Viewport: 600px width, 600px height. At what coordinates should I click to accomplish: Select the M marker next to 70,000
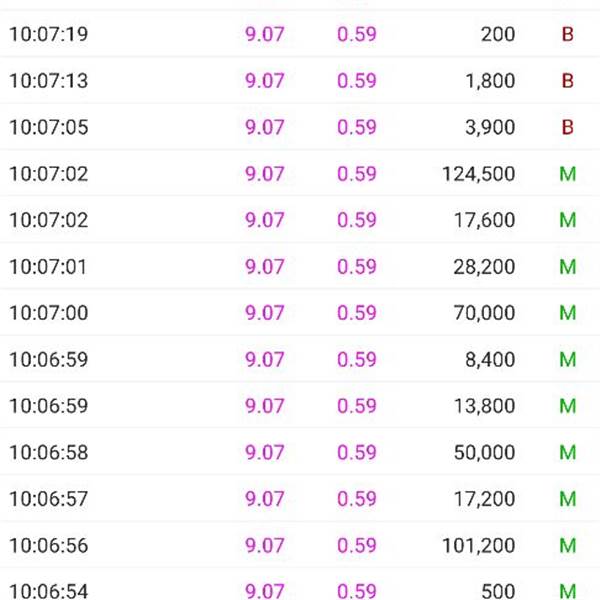(567, 313)
